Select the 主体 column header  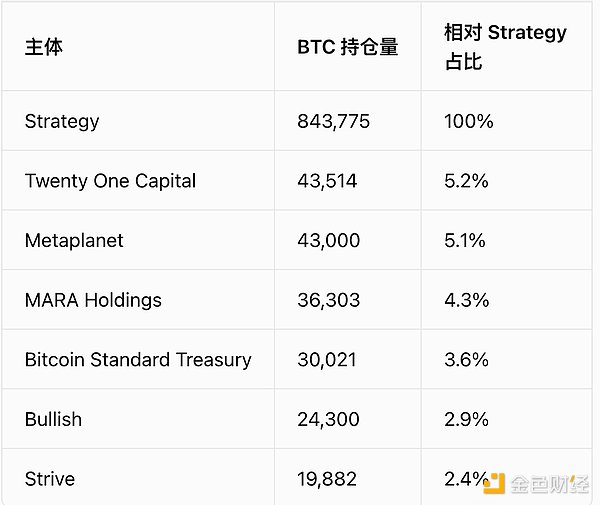(44, 47)
